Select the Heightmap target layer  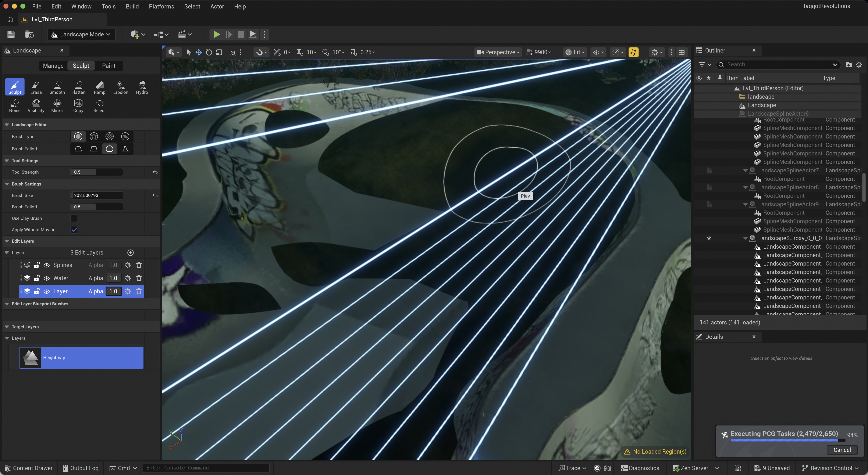82,358
